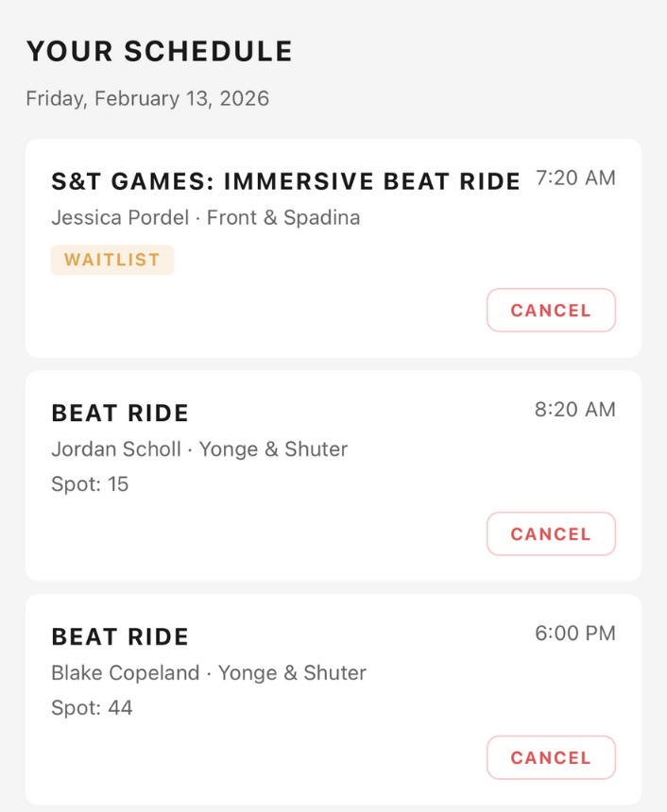Cancel the S&T Games Immersive Beat Ride booking
The width and height of the screenshot is (667, 812).
point(551,311)
